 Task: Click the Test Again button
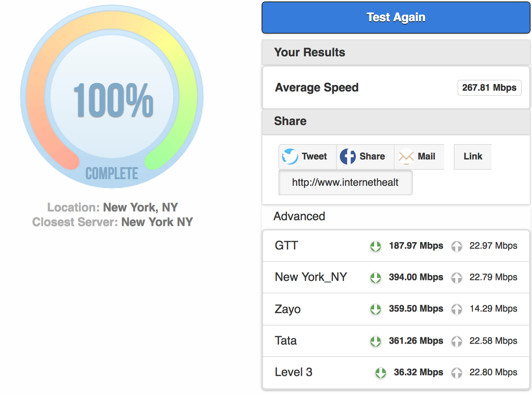point(396,18)
